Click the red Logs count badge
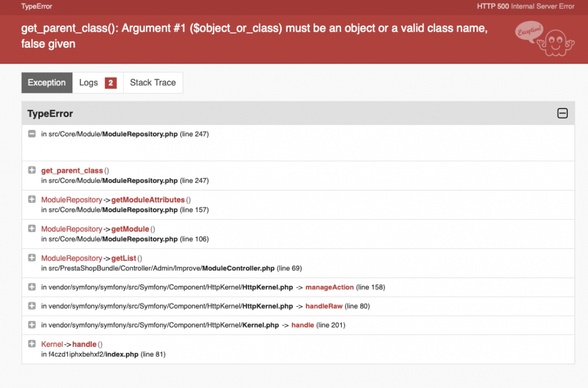588x388 pixels. [111, 83]
